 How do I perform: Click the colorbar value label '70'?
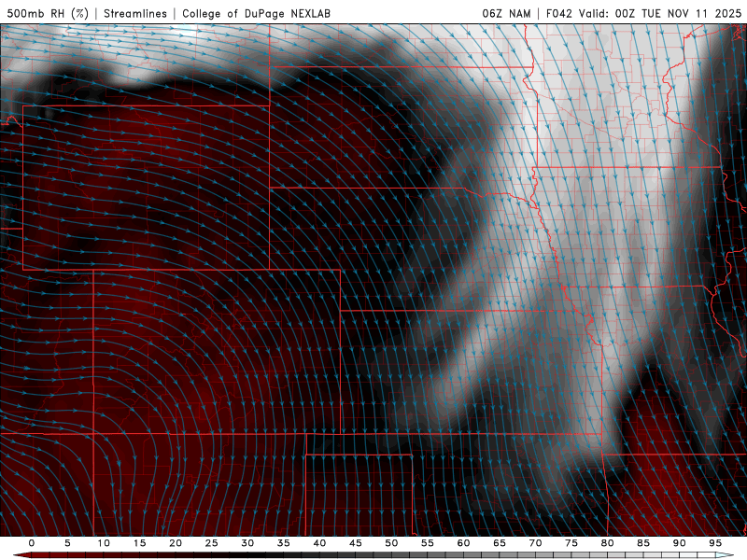pyautogui.click(x=535, y=543)
